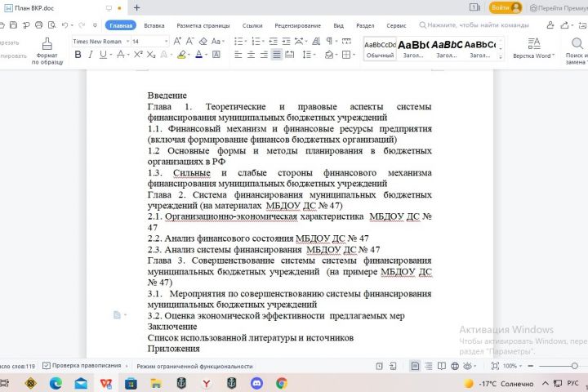The width and height of the screenshot is (588, 392).
Task: Redo the last undone action
Action: [82, 25]
